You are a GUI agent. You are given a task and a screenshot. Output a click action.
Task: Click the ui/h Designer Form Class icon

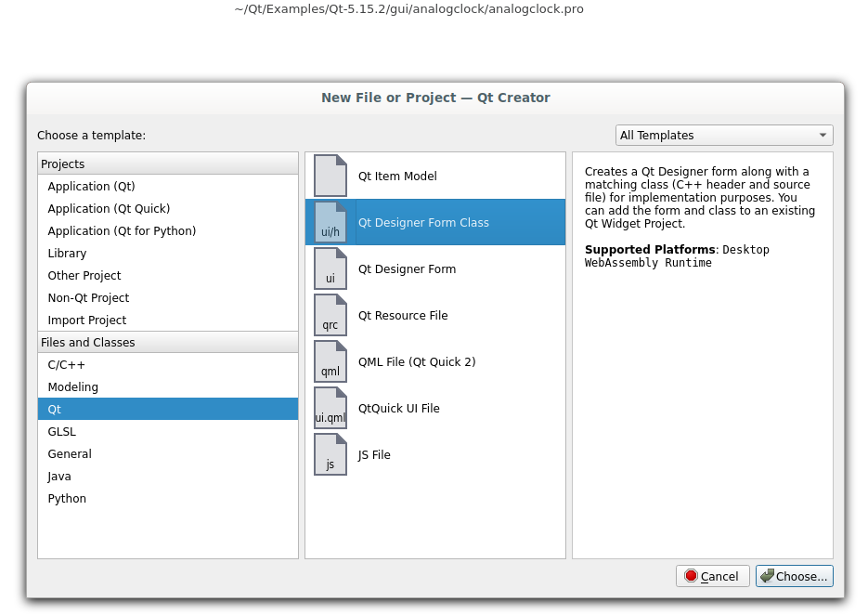330,222
